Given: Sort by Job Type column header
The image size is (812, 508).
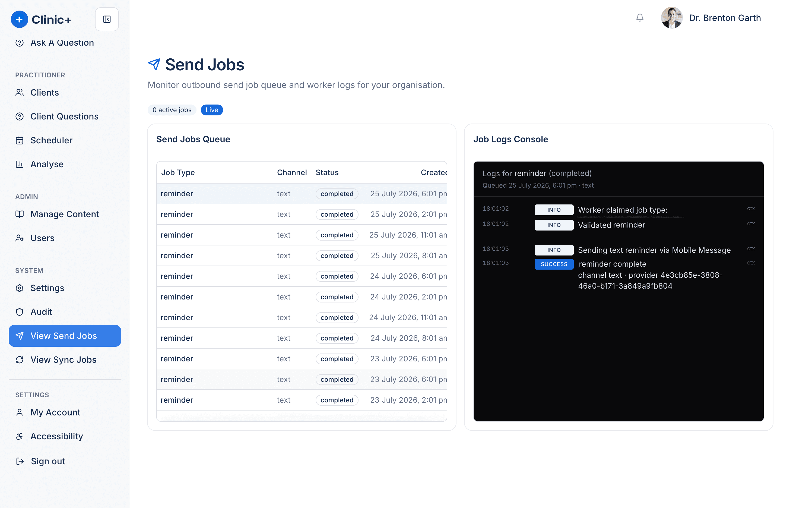Looking at the screenshot, I should tap(178, 172).
